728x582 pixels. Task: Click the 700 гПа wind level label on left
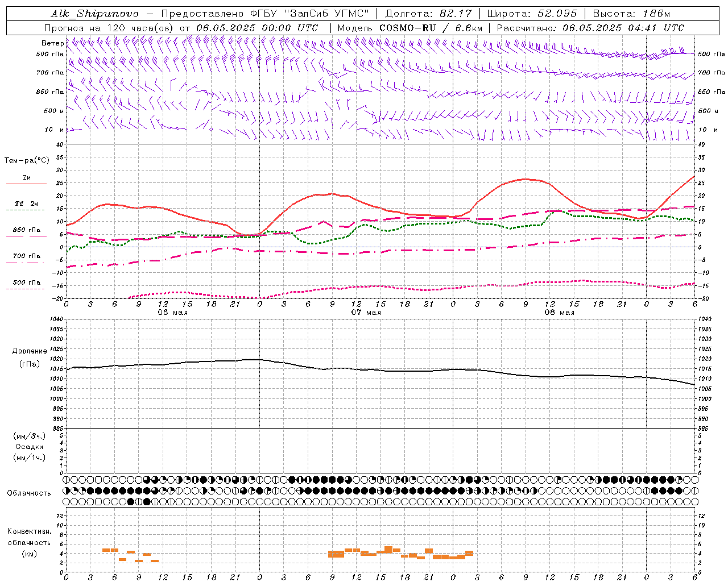[50, 73]
